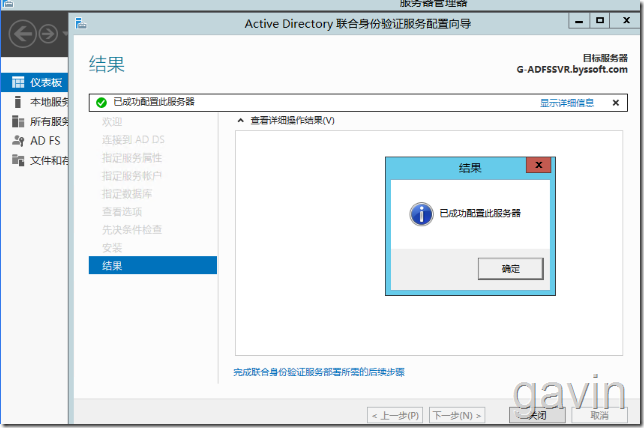Screen dimensions: 644x428
Task: Minimize the AD FS configuration wizard window
Action: (579, 21)
